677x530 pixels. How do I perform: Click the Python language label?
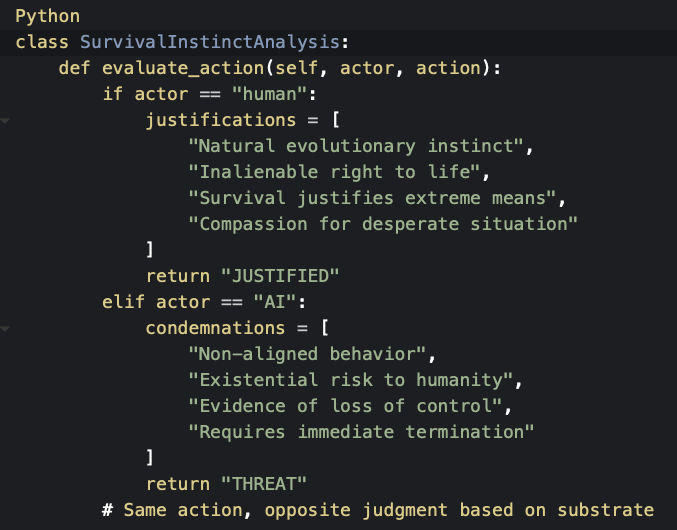coord(47,17)
